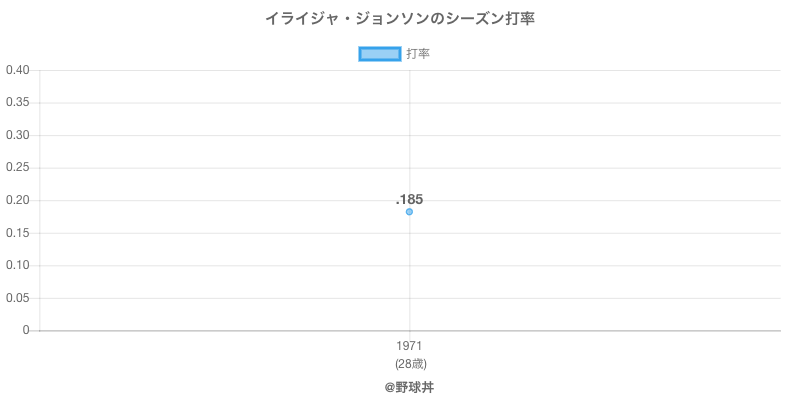The image size is (800, 400).
Task: Click the 0.40 y-axis tick label
Action: tap(17, 70)
